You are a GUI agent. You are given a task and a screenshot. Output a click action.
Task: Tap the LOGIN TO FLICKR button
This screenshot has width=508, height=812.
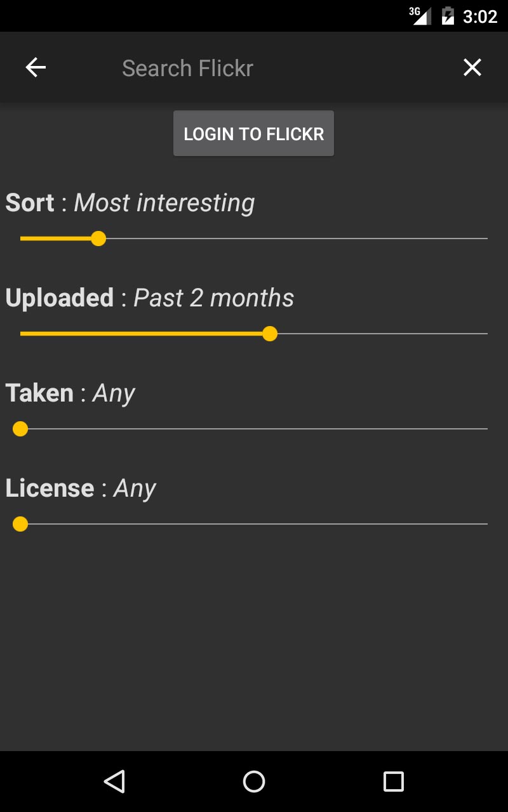[x=254, y=134]
